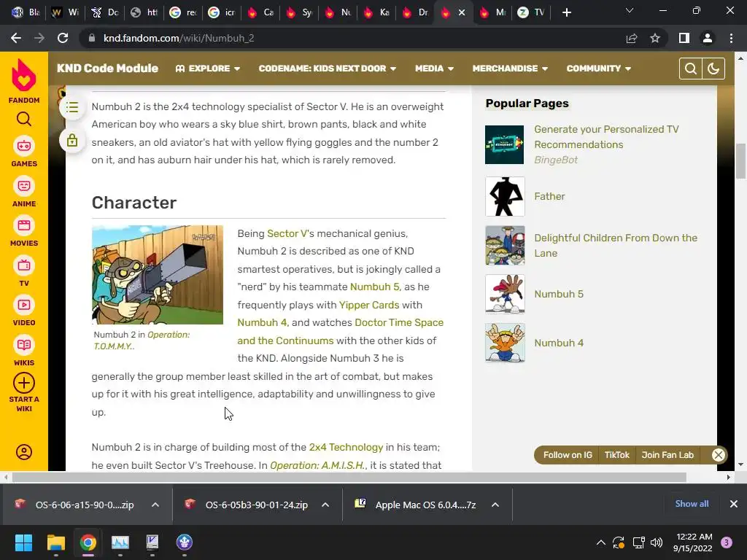Switch to the Ca Fandom tab
747x560 pixels.
pyautogui.click(x=260, y=12)
